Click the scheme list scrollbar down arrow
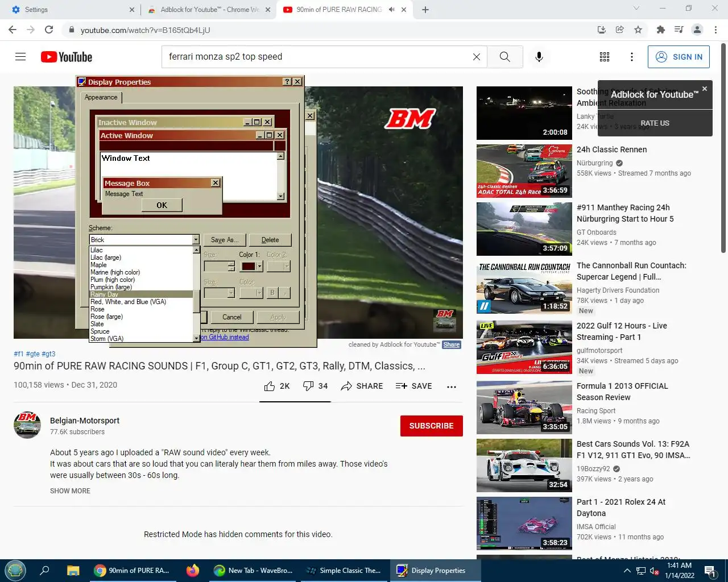 pos(196,338)
